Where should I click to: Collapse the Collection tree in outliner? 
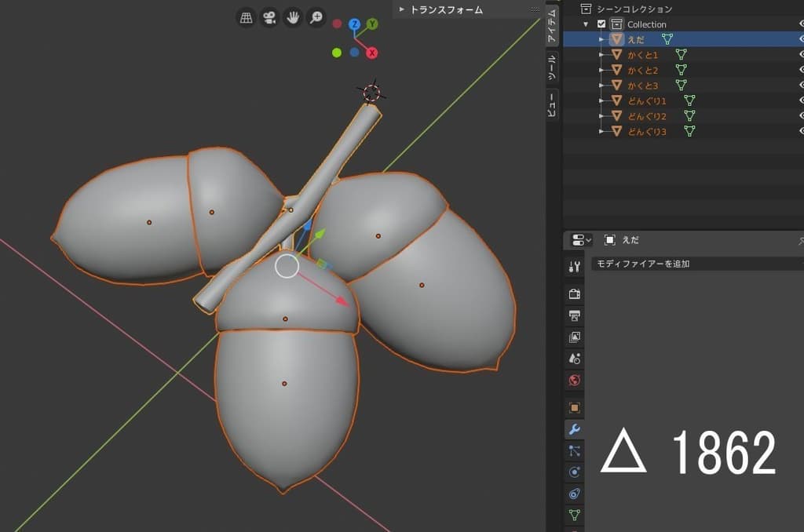pos(585,24)
